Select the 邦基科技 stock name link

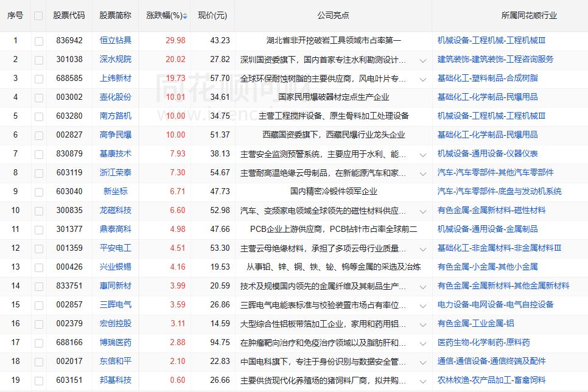pos(116,380)
